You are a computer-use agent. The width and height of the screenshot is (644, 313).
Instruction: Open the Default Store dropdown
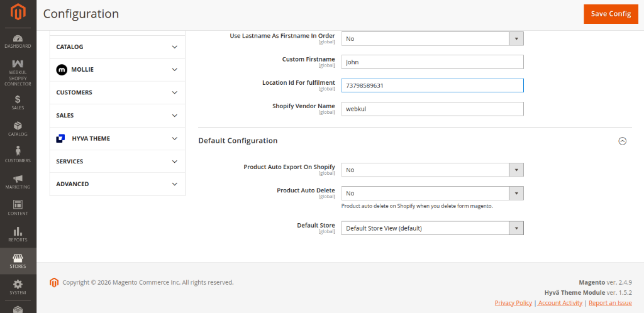pyautogui.click(x=433, y=228)
